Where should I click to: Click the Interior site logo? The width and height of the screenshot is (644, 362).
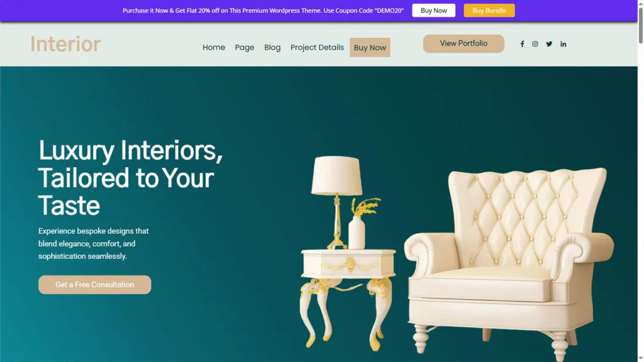[x=65, y=44]
